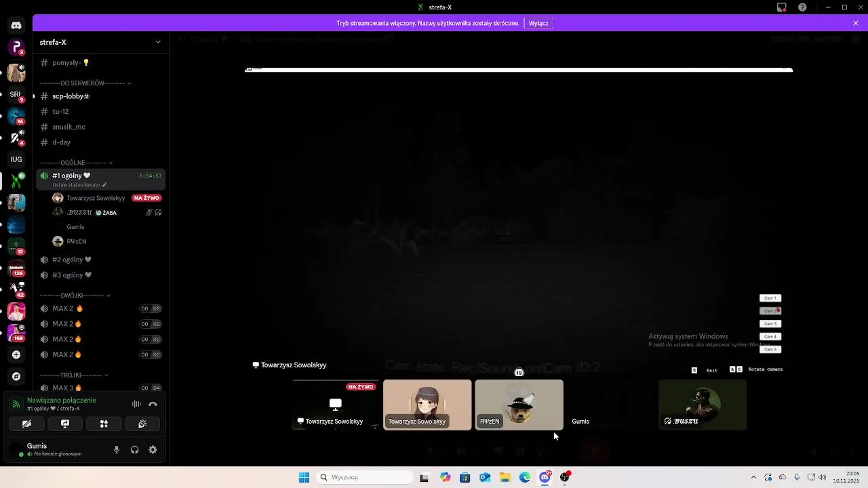Open Microsoft Edge from taskbar
The height and width of the screenshot is (488, 868).
pos(525,477)
